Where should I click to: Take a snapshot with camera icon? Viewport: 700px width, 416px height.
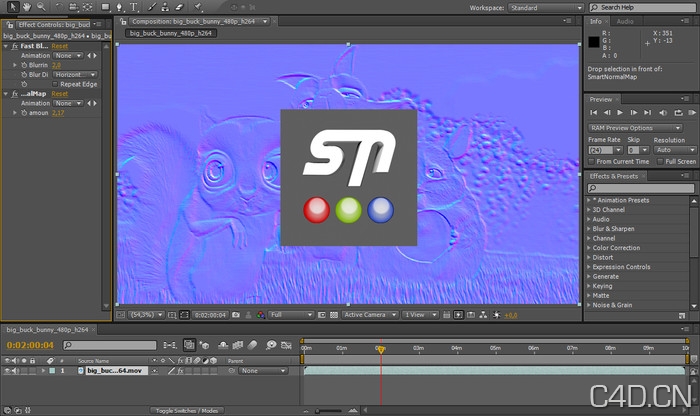pyautogui.click(x=236, y=315)
